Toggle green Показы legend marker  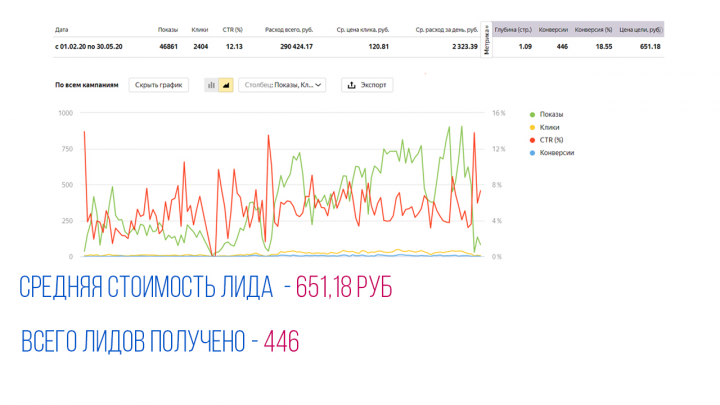click(x=533, y=115)
